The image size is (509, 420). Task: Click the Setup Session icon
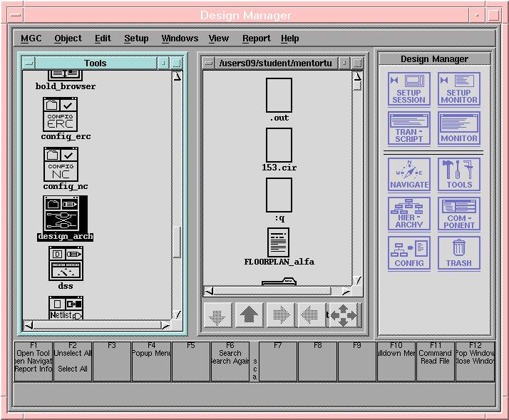[x=408, y=89]
